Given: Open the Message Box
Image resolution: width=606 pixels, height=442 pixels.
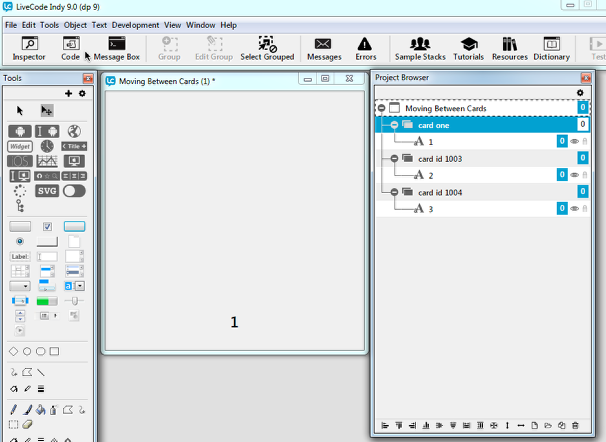Looking at the screenshot, I should (117, 49).
